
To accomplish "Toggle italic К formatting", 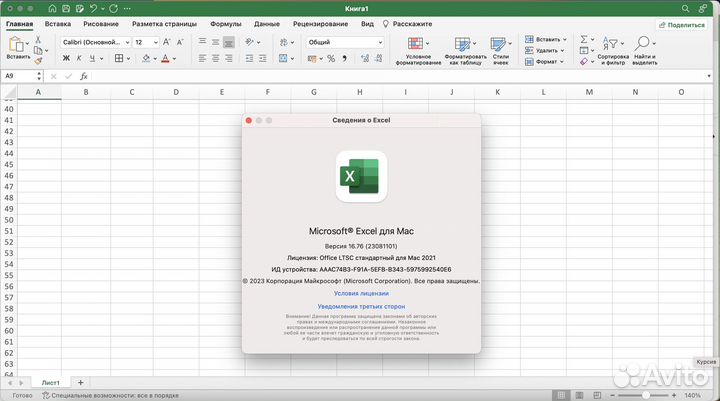I will (x=79, y=58).
